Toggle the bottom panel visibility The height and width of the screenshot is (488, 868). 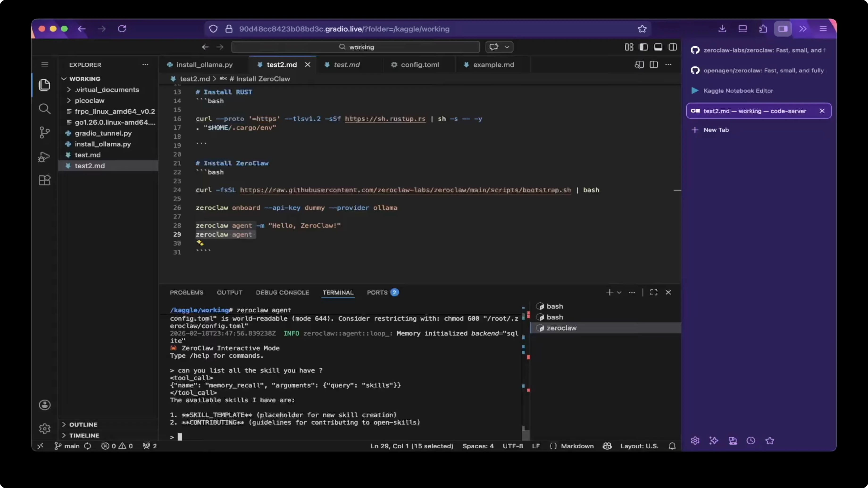[x=658, y=47]
